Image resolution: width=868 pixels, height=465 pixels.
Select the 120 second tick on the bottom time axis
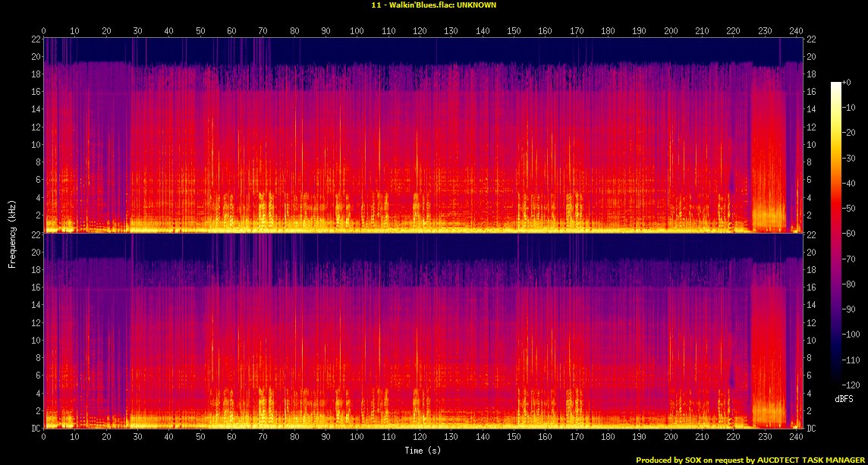pyautogui.click(x=420, y=438)
